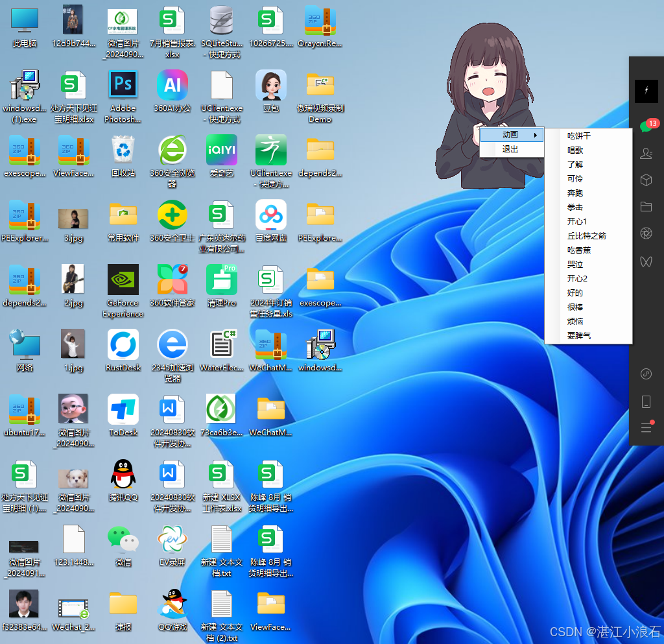Launch the 360AI办公 app icon
664x644 pixels.
point(172,85)
